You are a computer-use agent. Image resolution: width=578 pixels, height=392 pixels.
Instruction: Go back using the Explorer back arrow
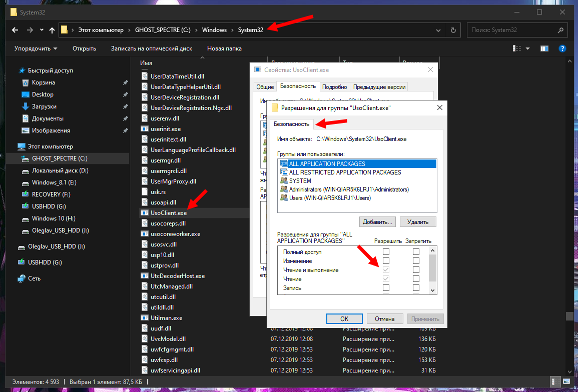(x=15, y=30)
